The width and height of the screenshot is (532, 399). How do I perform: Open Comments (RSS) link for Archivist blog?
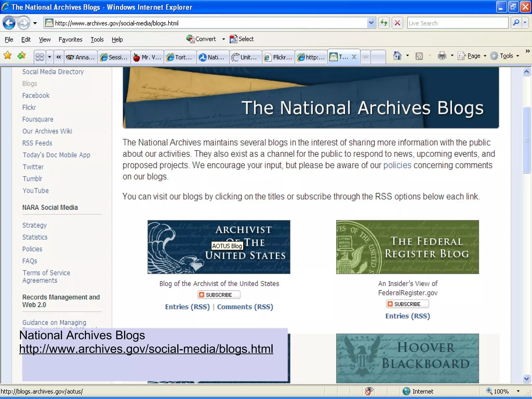[245, 307]
